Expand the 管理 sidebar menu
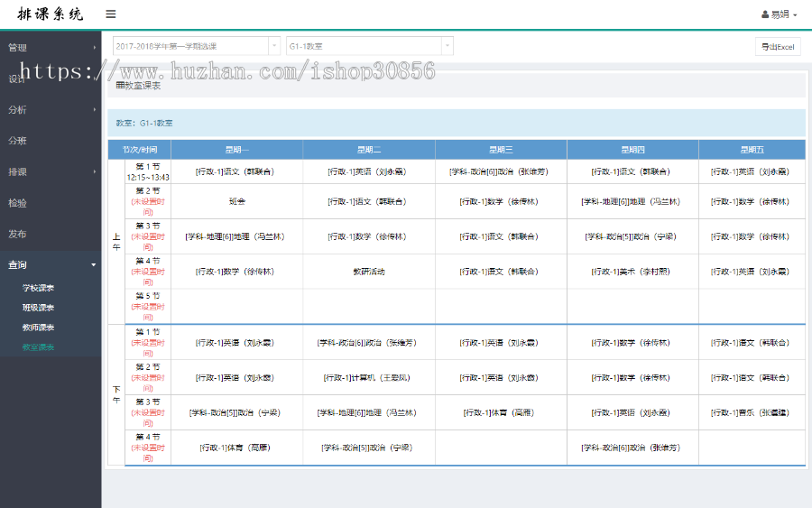The width and height of the screenshot is (812, 508). (51, 47)
